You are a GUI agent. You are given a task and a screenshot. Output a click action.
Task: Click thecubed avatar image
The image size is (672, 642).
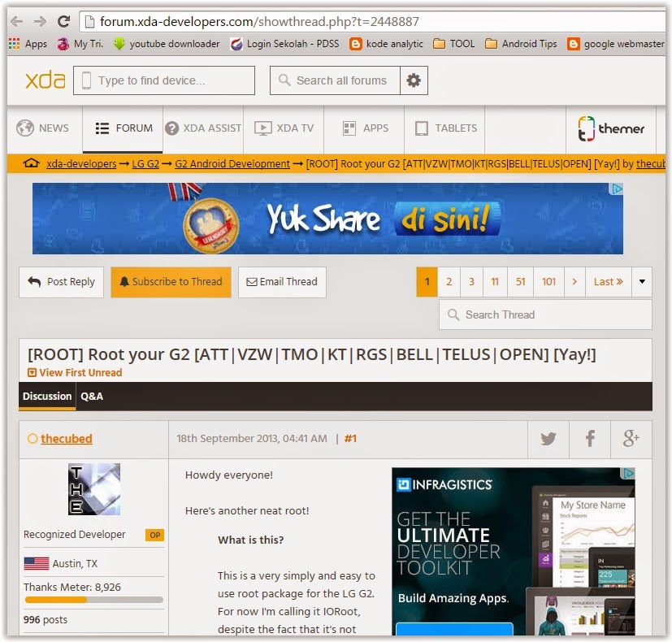click(94, 489)
